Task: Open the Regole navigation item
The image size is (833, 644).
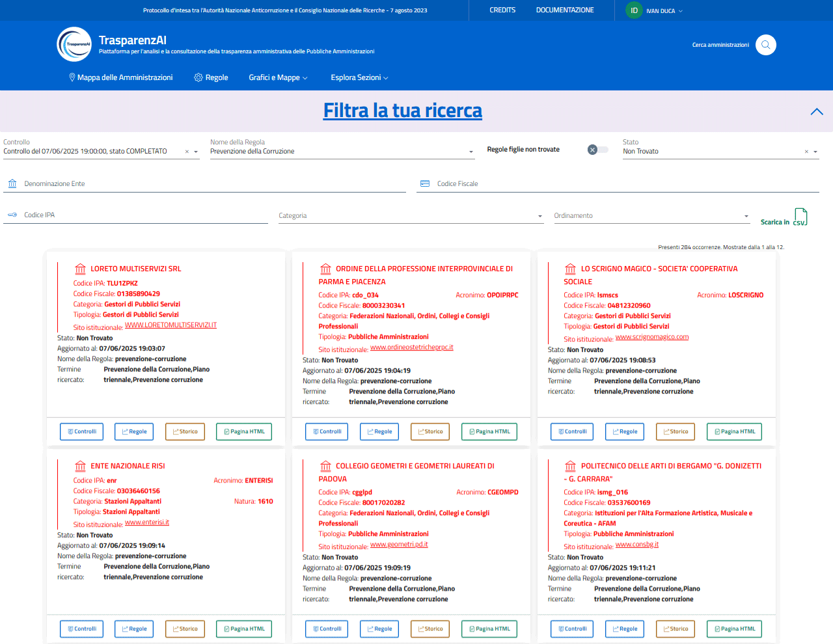Action: tap(211, 77)
